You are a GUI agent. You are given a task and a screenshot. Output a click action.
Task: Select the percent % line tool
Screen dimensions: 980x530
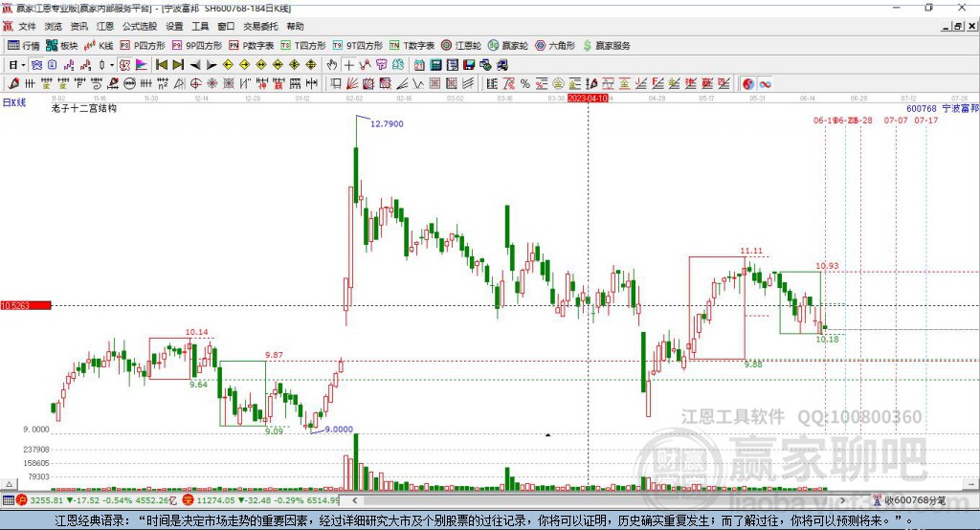(525, 84)
